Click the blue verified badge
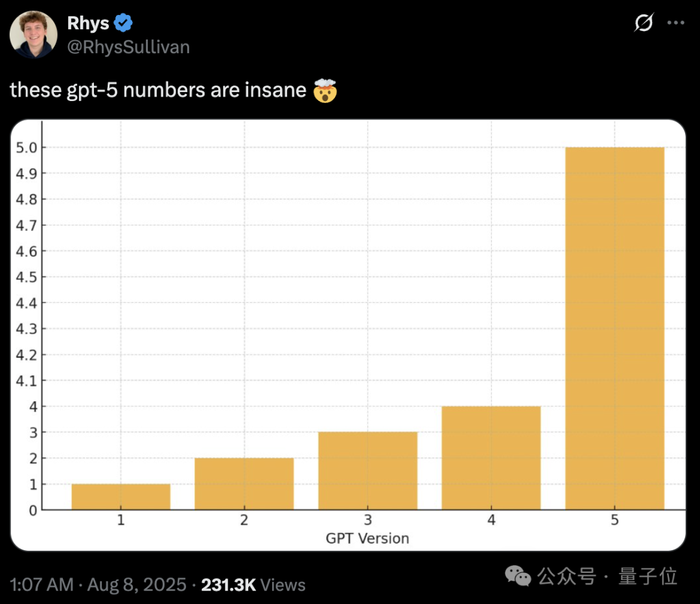The image size is (700, 604). click(x=124, y=24)
